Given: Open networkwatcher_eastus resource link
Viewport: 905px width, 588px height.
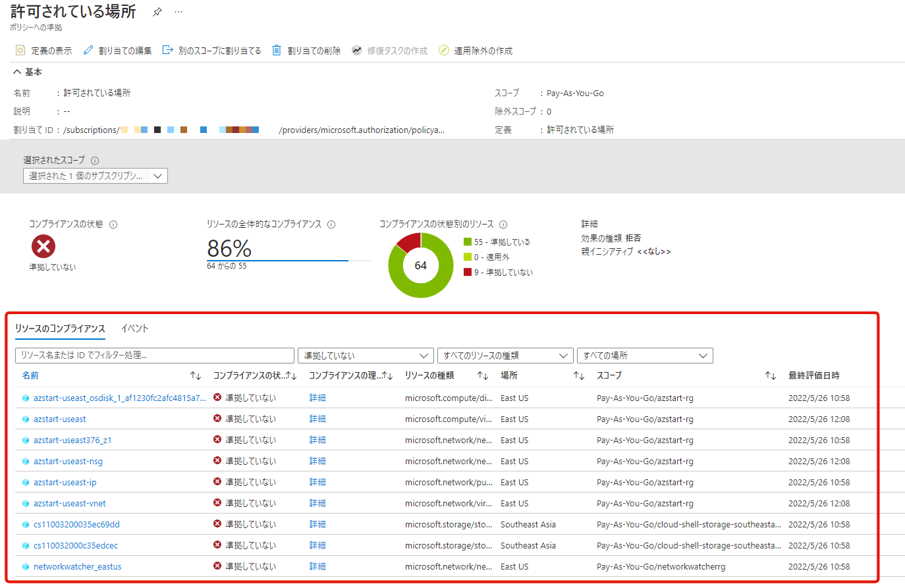Looking at the screenshot, I should pyautogui.click(x=78, y=567).
